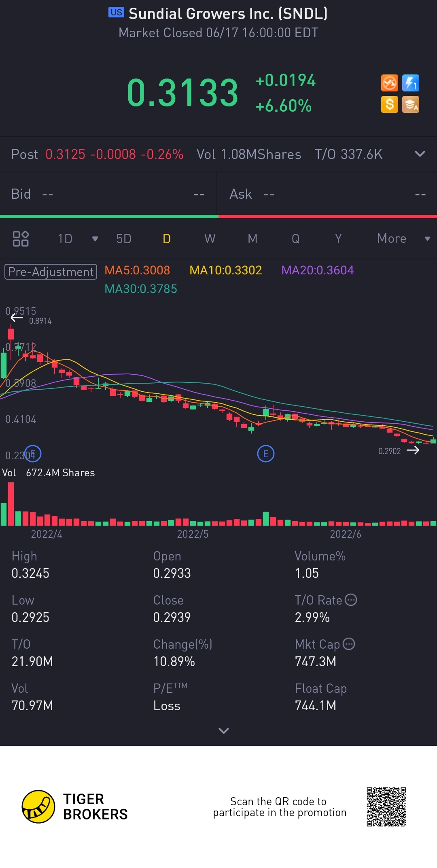Screen dimensions: 437x868
Task: Tap the Post 0.3125 price text
Action: point(97,154)
